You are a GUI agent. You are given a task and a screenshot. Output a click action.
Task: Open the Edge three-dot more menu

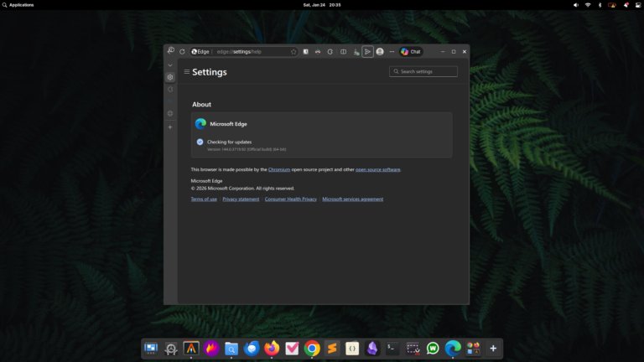coord(392,52)
